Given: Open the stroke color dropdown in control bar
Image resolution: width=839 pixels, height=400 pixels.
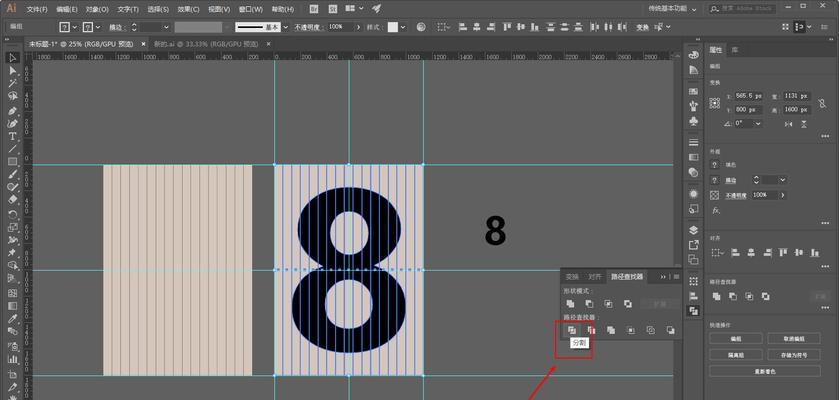Looking at the screenshot, I should (100, 27).
